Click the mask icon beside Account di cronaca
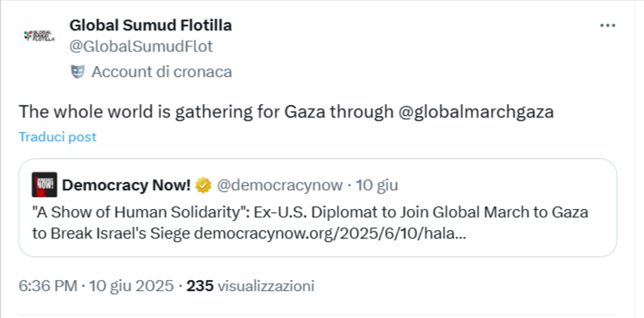 click(78, 72)
